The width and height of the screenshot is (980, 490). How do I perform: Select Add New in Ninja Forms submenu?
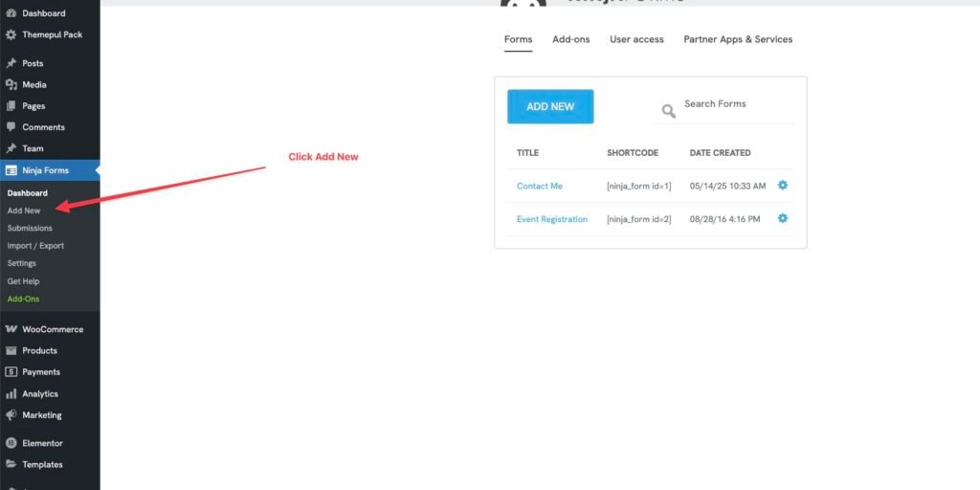coord(24,211)
